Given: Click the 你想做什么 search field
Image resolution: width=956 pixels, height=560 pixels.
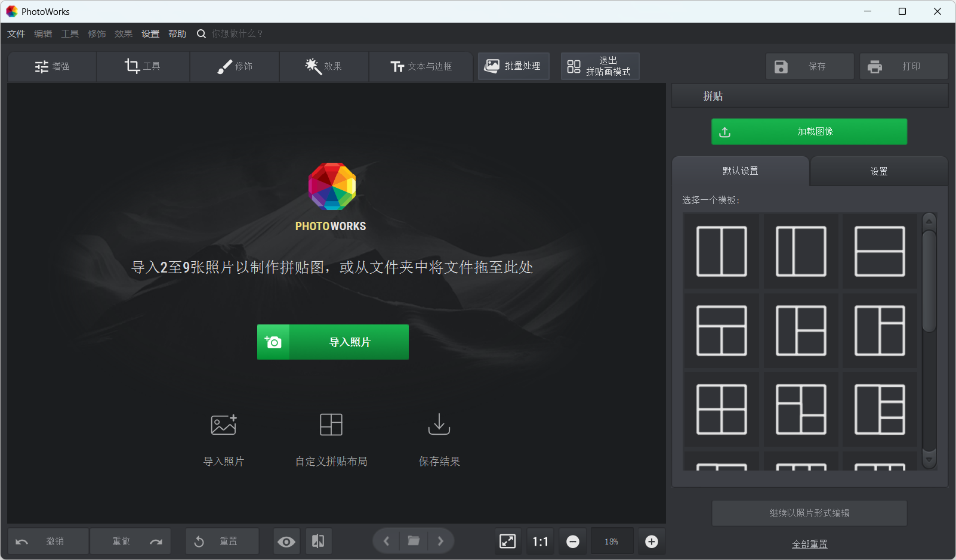Looking at the screenshot, I should (237, 34).
